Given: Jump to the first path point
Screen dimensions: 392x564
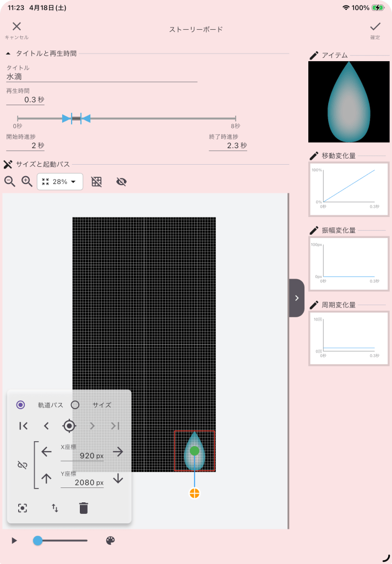Looking at the screenshot, I should click(x=23, y=426).
